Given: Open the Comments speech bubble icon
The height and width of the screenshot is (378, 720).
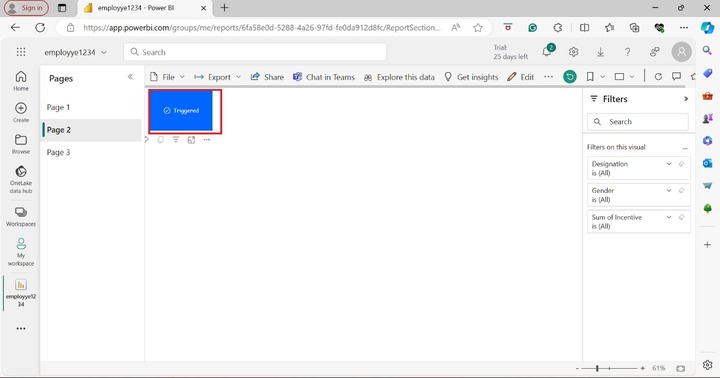Looking at the screenshot, I should tap(676, 77).
